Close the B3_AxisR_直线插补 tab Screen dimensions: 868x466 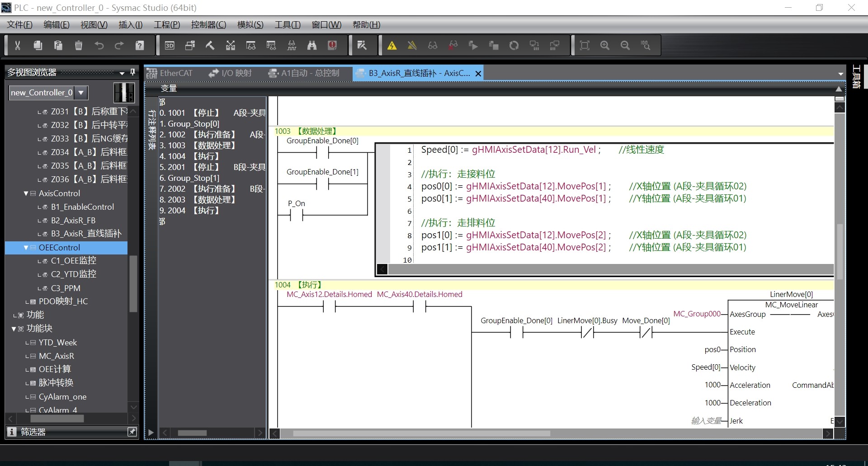pos(478,74)
